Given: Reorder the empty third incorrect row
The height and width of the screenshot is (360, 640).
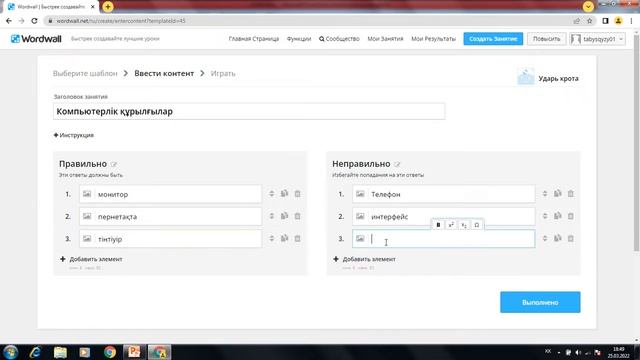Looking at the screenshot, I should (x=545, y=239).
